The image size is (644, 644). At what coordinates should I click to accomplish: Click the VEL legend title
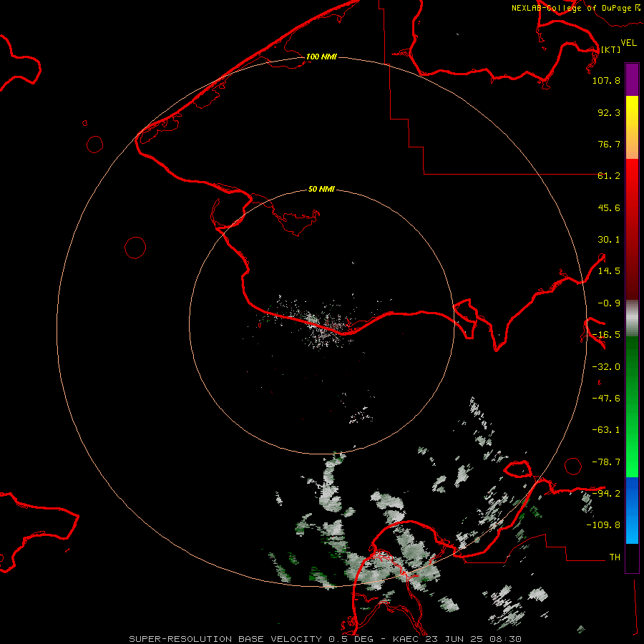pyautogui.click(x=628, y=43)
